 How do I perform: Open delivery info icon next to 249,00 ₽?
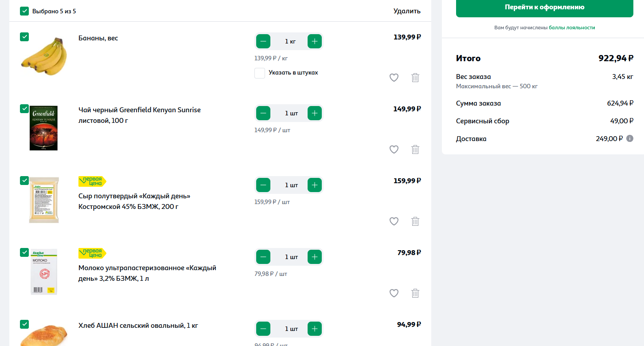coord(629,138)
